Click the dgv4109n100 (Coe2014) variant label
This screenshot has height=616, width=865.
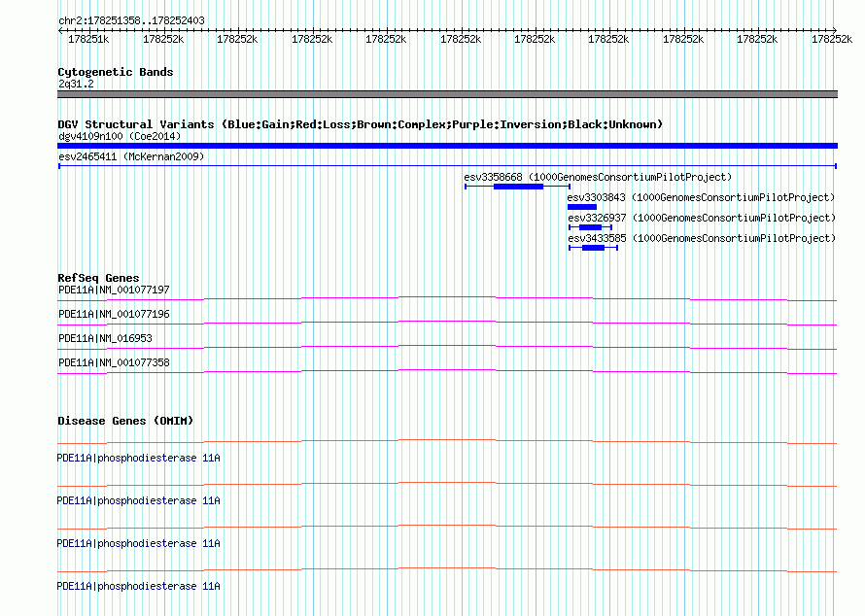[x=120, y=136]
